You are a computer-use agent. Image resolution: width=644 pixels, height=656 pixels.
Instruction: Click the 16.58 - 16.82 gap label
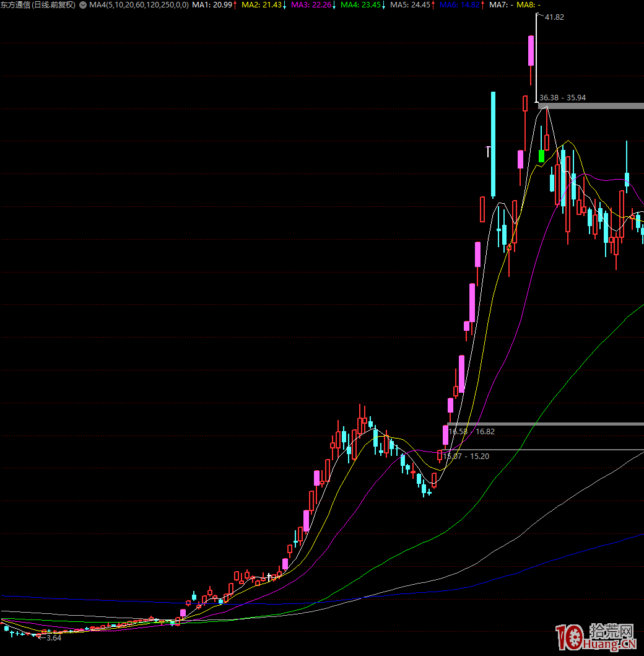tap(471, 431)
